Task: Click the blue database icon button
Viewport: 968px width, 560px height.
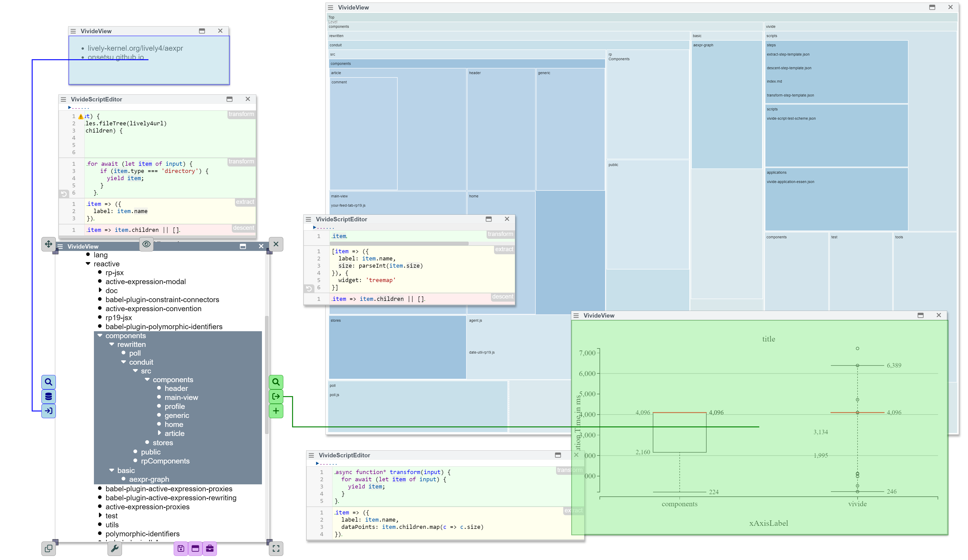Action: (48, 396)
